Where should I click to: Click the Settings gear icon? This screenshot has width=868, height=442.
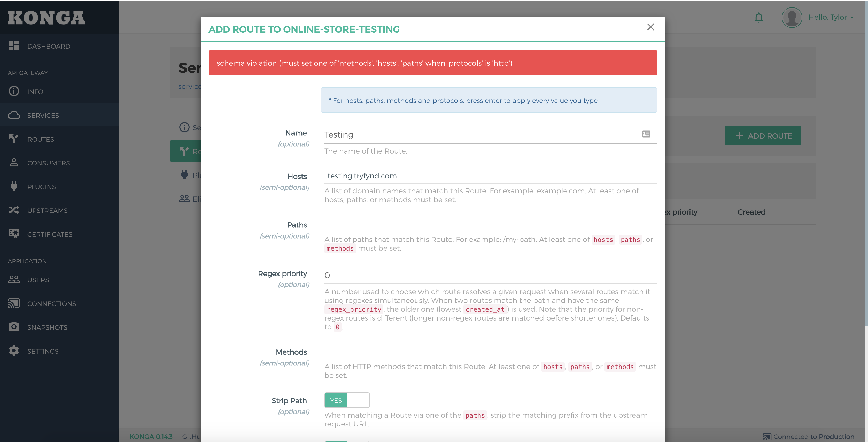coord(14,351)
